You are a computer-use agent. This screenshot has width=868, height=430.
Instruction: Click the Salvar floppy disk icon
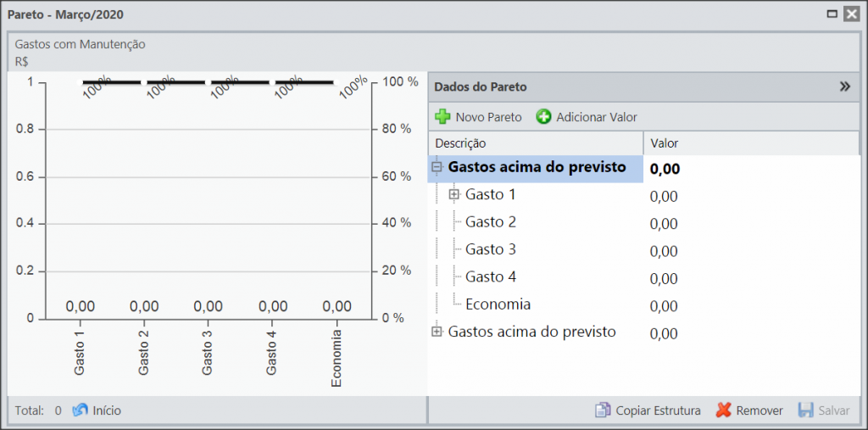805,410
